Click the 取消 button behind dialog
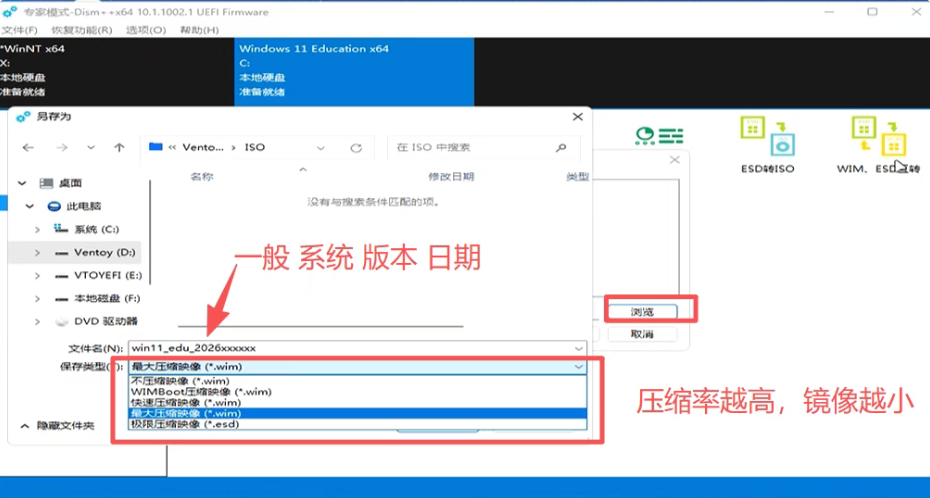Image resolution: width=930 pixels, height=498 pixels. [x=642, y=334]
